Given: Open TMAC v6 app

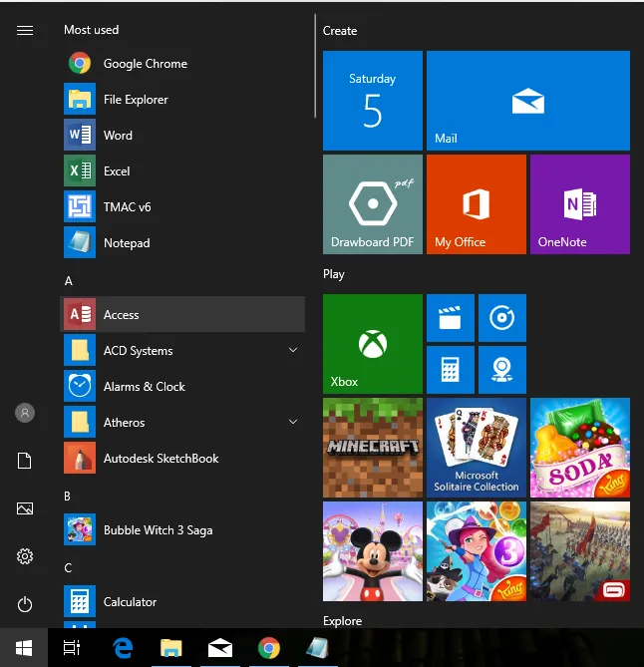Looking at the screenshot, I should pyautogui.click(x=182, y=206).
